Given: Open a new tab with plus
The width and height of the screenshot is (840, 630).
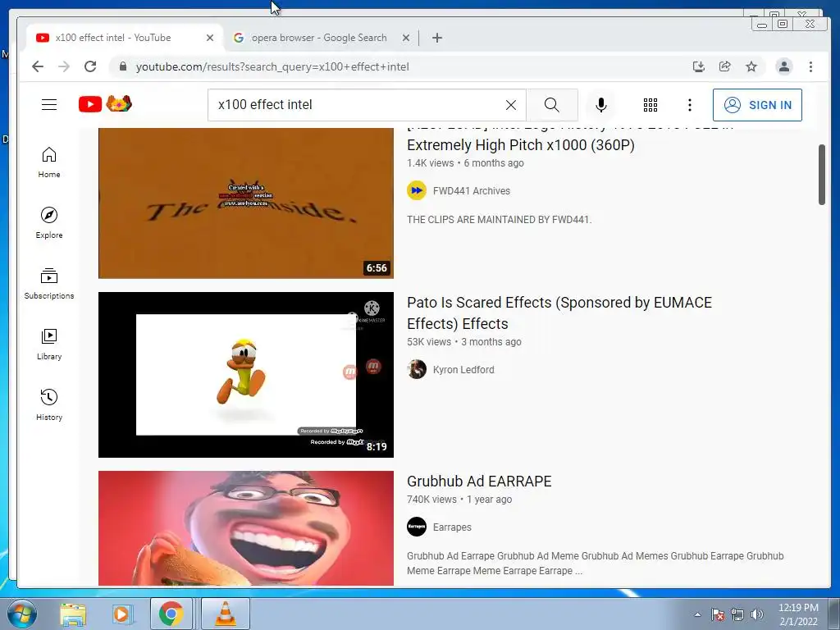Looking at the screenshot, I should [x=437, y=38].
